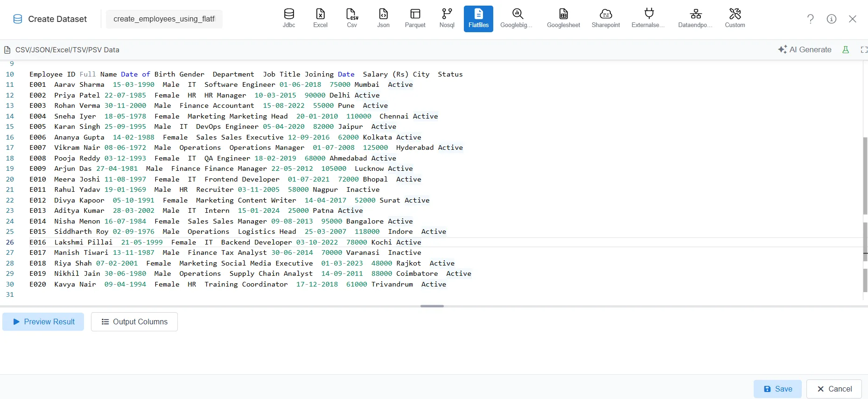The width and height of the screenshot is (868, 399).
Task: Click 'Salary (Rs)' header text
Action: 386,74
